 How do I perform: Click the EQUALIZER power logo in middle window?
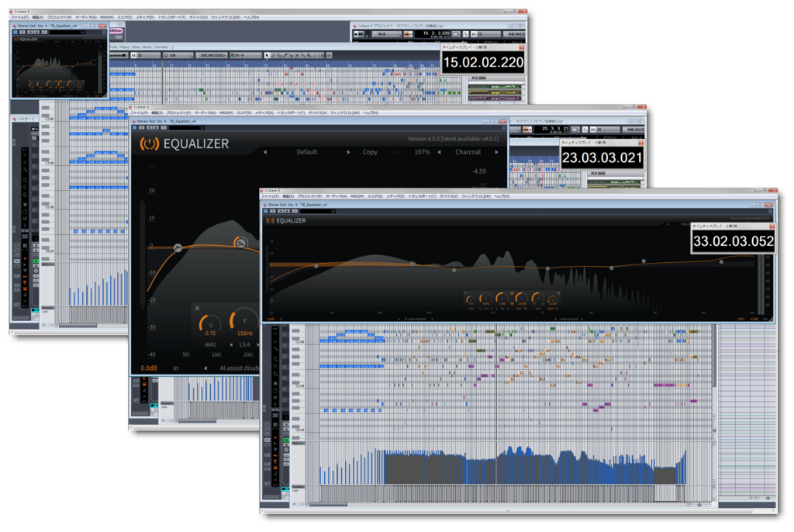point(150,144)
